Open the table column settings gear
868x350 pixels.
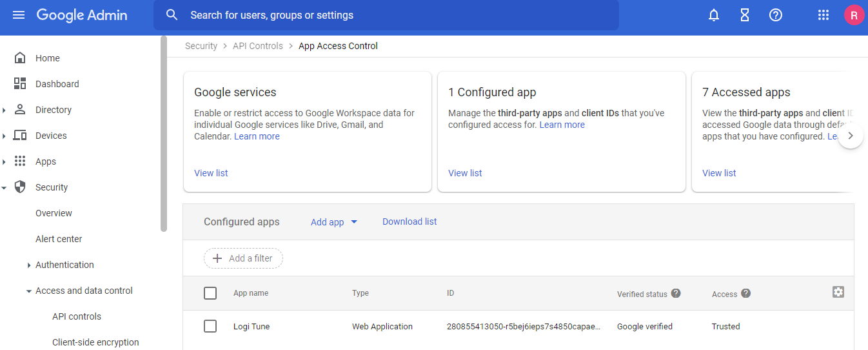[838, 292]
